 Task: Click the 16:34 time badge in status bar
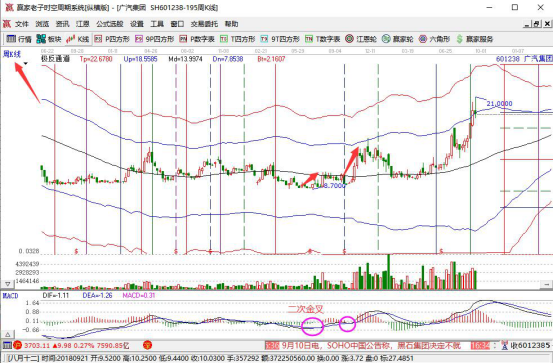(480, 345)
